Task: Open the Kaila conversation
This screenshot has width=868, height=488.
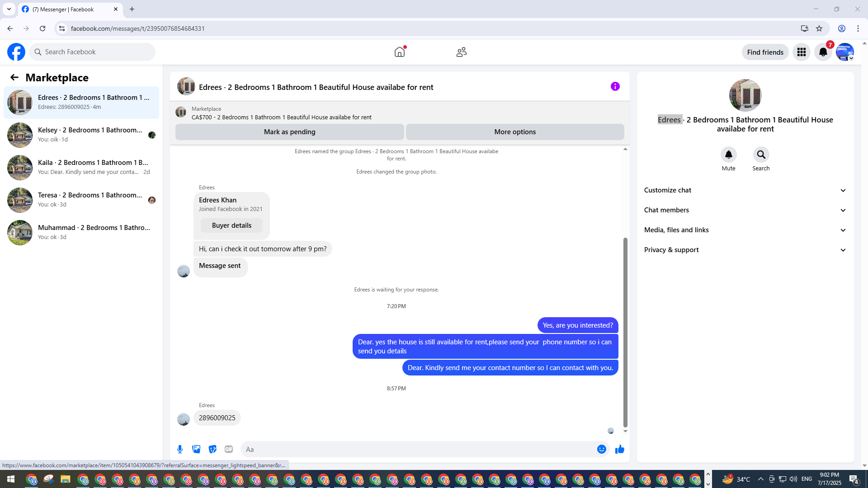Action: (x=81, y=168)
